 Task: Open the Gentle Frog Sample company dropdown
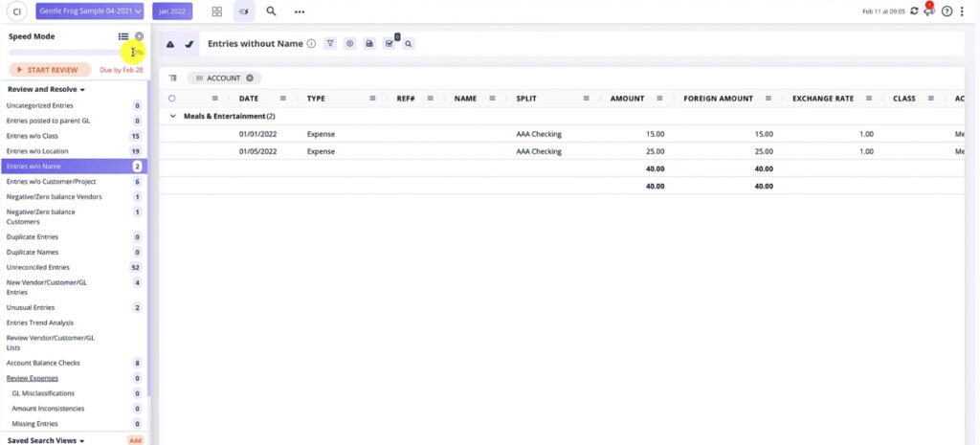(x=90, y=11)
